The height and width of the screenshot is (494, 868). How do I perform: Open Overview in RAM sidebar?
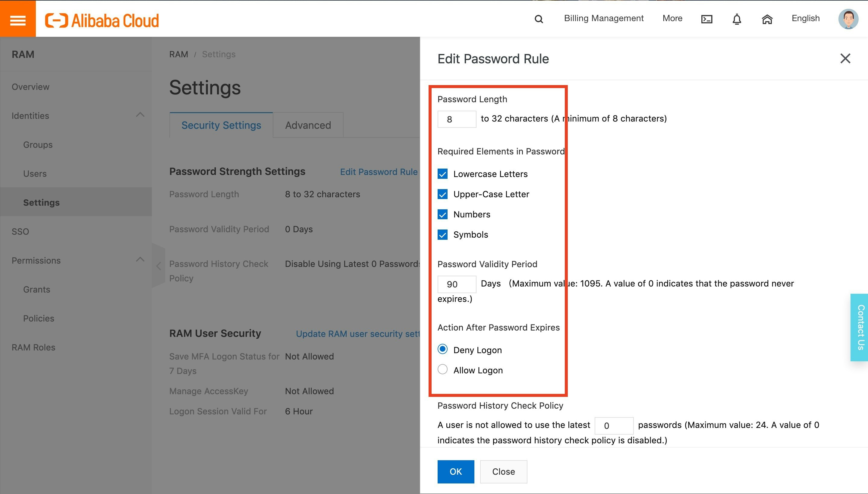point(30,87)
